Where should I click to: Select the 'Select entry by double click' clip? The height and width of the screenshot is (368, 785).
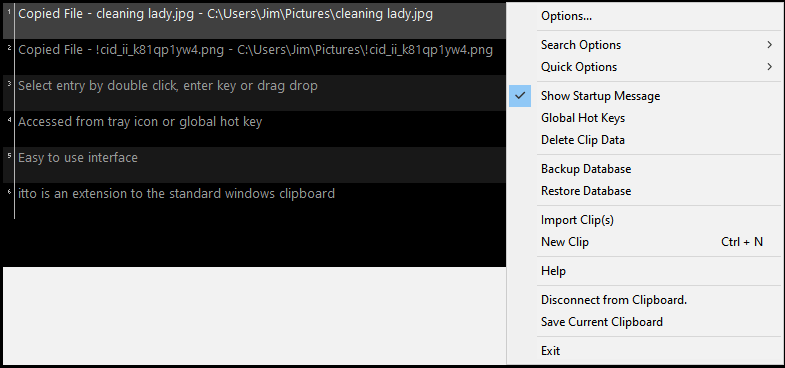[x=254, y=93]
